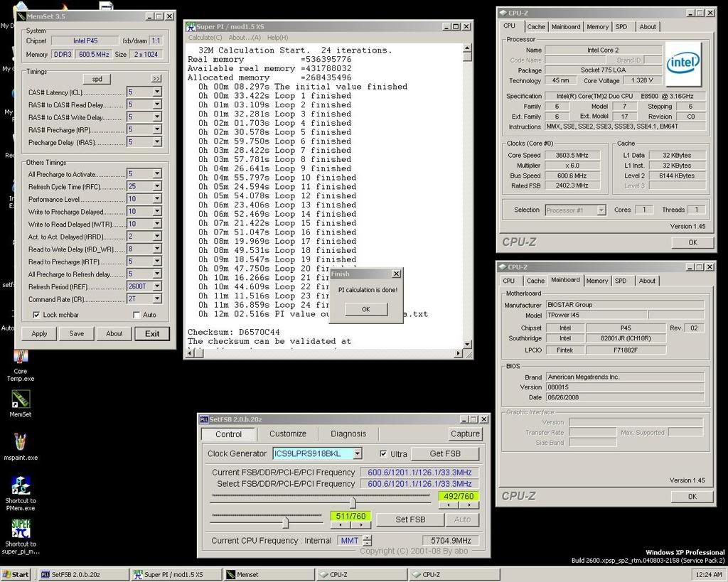Viewport: 728px width, 582px height.
Task: Click Super PI title bar icon
Action: coord(190,26)
